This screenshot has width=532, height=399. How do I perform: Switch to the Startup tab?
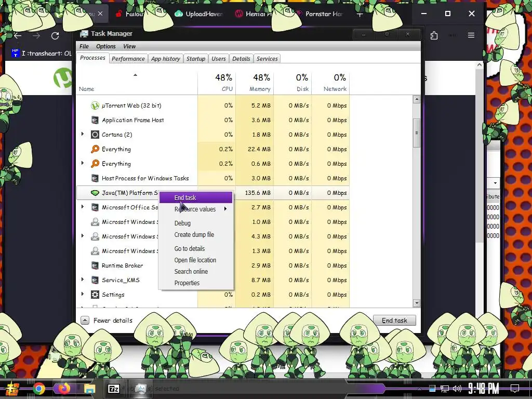tap(196, 59)
